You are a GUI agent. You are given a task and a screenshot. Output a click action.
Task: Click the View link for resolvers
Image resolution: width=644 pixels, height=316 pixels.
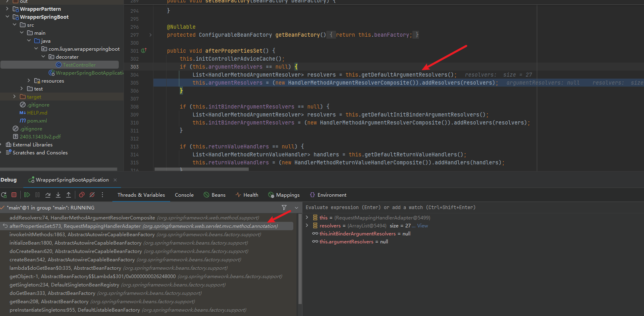[422, 226]
